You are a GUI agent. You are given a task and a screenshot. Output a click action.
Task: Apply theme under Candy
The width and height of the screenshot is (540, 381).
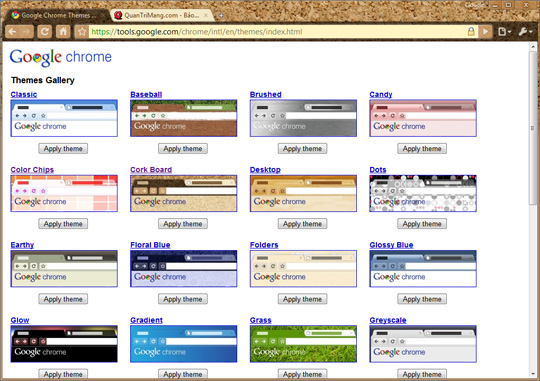[x=422, y=148]
